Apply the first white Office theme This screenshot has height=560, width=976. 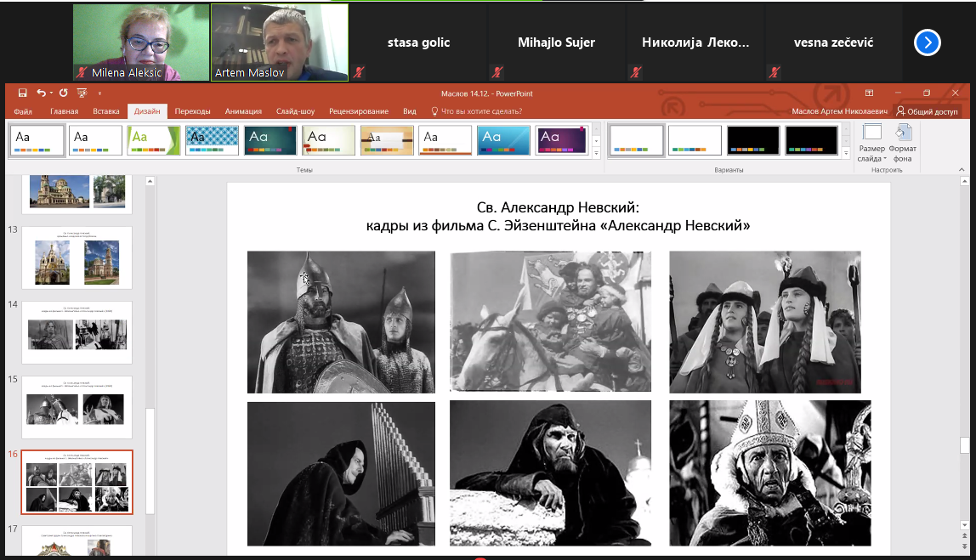click(37, 140)
